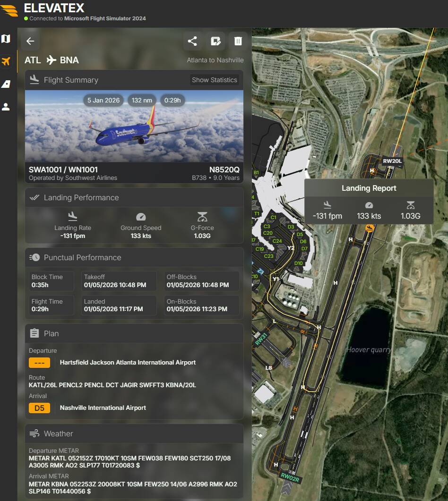This screenshot has height=501, width=448.
Task: Open the ticket-shaped sidebar icon
Action: (x=6, y=84)
